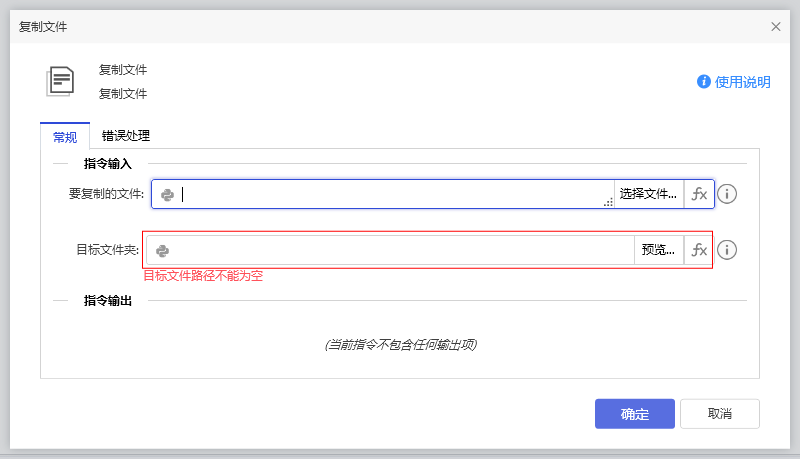The width and height of the screenshot is (800, 459).
Task: Click the fx expression button for 要复制的文件
Action: click(699, 194)
